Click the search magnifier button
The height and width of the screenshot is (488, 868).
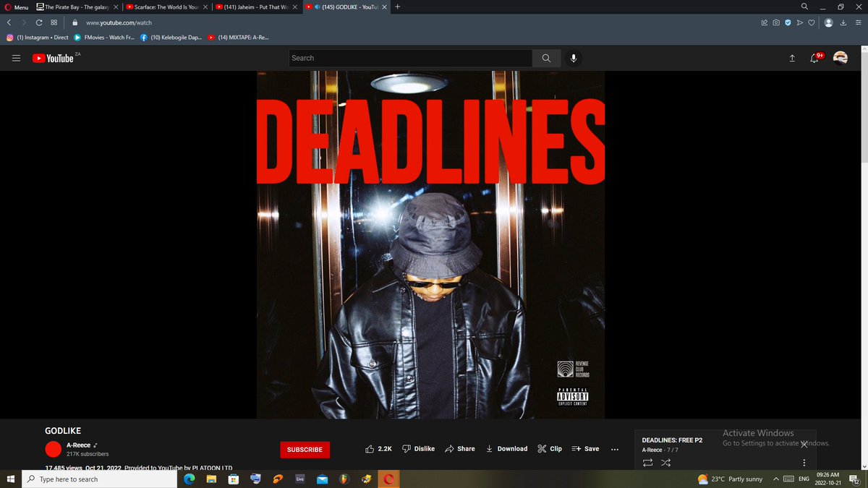(546, 58)
